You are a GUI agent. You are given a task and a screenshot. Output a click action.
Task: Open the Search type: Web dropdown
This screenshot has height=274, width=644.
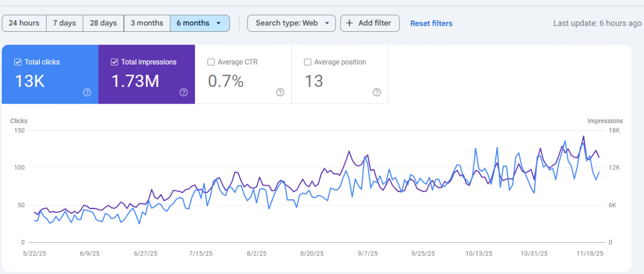tap(291, 23)
